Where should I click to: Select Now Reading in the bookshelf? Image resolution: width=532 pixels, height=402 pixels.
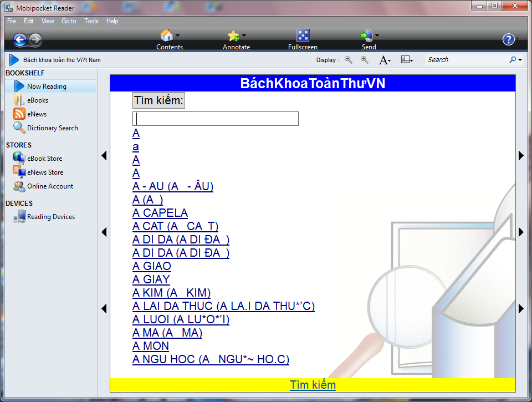[x=50, y=86]
